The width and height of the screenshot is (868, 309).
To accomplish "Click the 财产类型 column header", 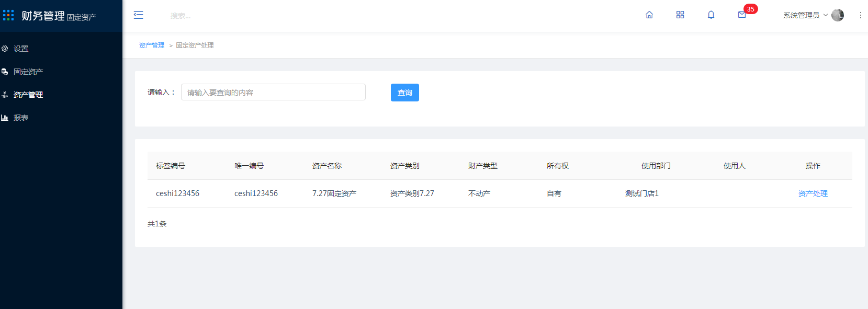I will pos(483,166).
